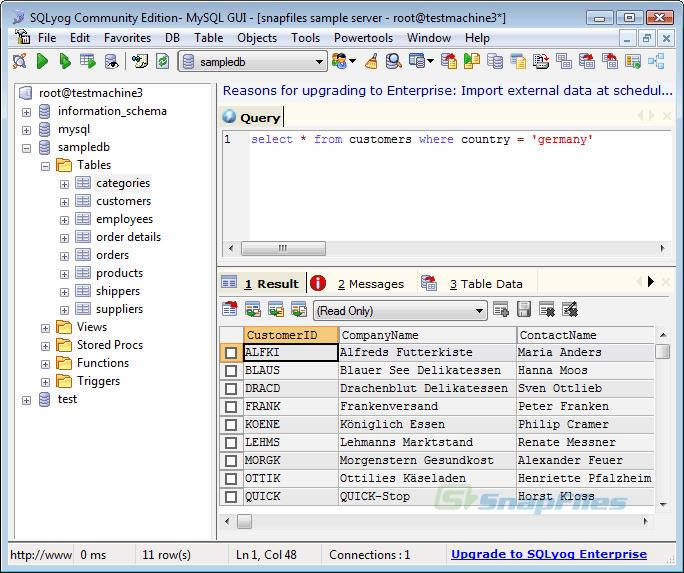Click the SQL query text in the editor
Screen dimensions: 684x573
(422, 140)
